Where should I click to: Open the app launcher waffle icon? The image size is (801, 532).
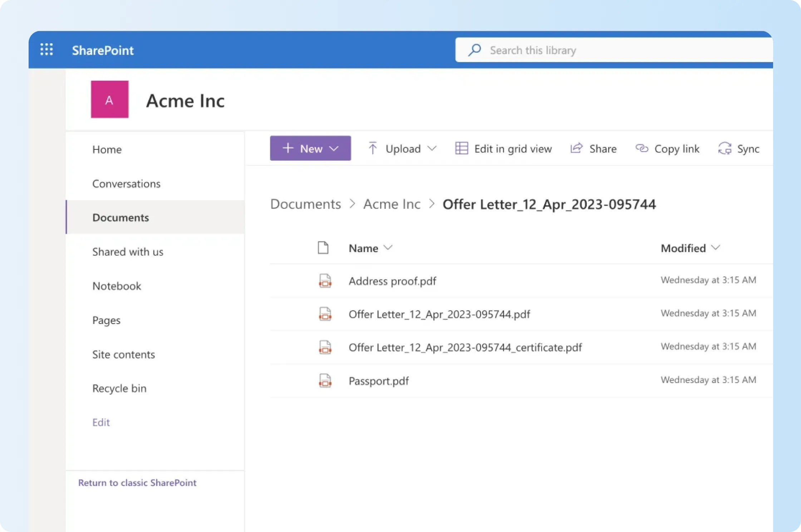click(x=46, y=49)
